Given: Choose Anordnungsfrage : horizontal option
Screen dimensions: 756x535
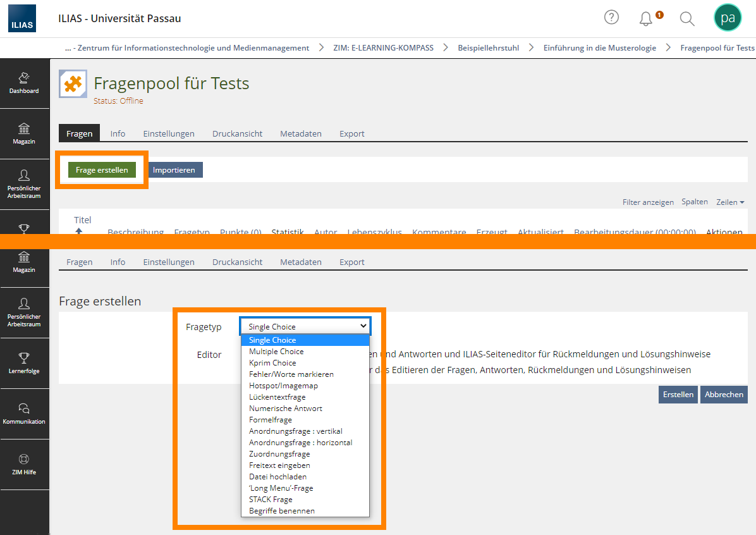Looking at the screenshot, I should [x=305, y=443].
